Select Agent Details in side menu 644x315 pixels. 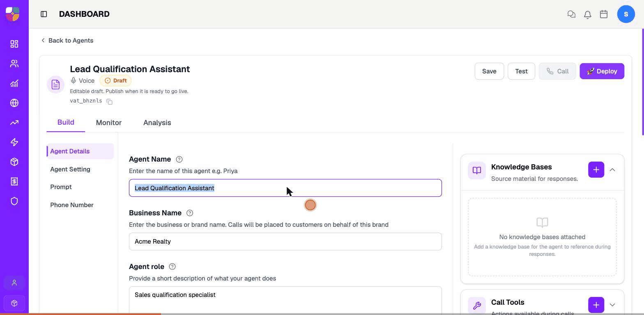point(80,151)
